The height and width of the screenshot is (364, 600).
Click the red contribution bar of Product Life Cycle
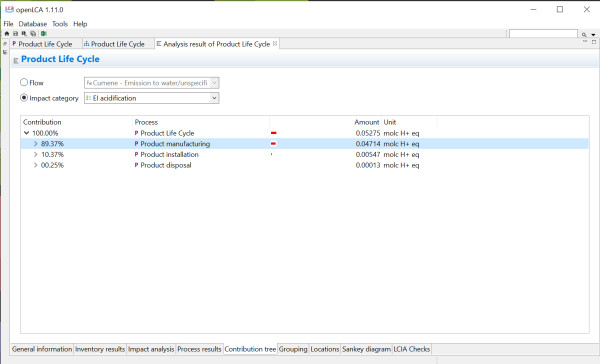[274, 133]
